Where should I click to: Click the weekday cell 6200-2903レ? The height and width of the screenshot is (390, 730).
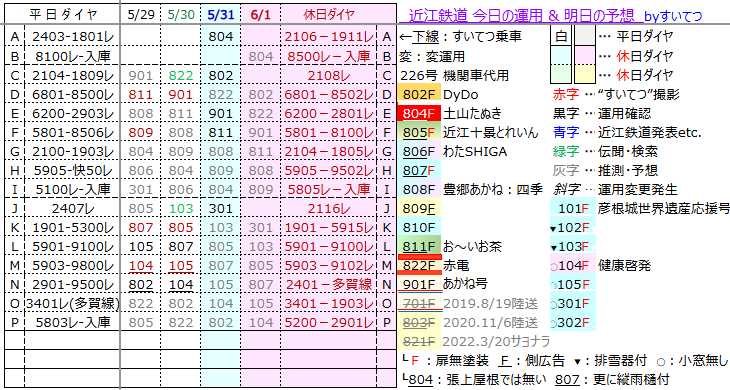73,114
